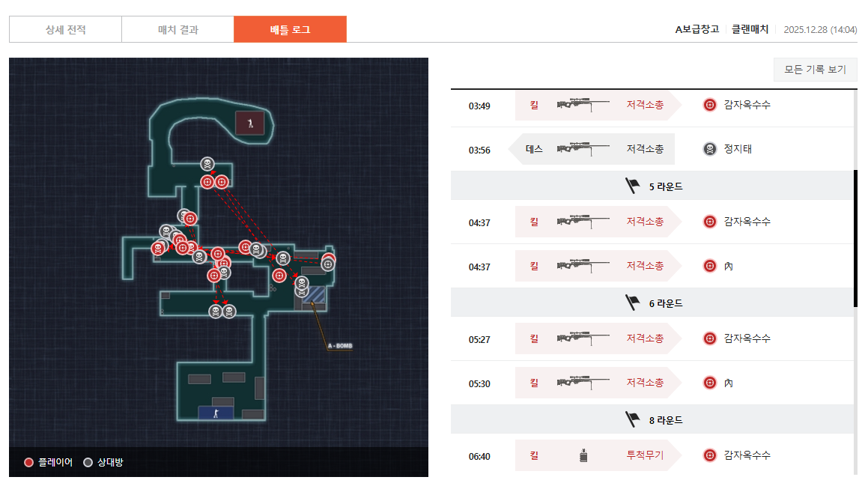Click the sniper rifle icon in the 03:49 row
Image resolution: width=868 pixels, height=486 pixels.
[583, 105]
